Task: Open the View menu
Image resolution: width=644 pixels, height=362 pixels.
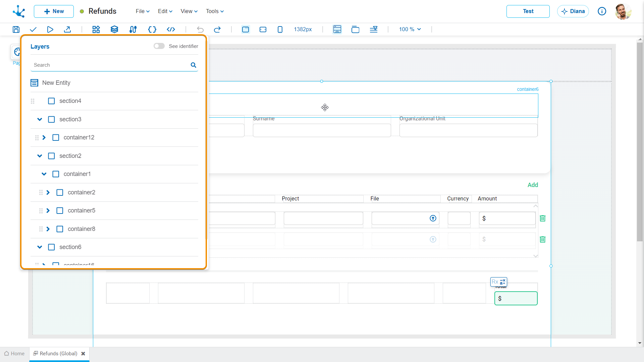Action: click(189, 11)
